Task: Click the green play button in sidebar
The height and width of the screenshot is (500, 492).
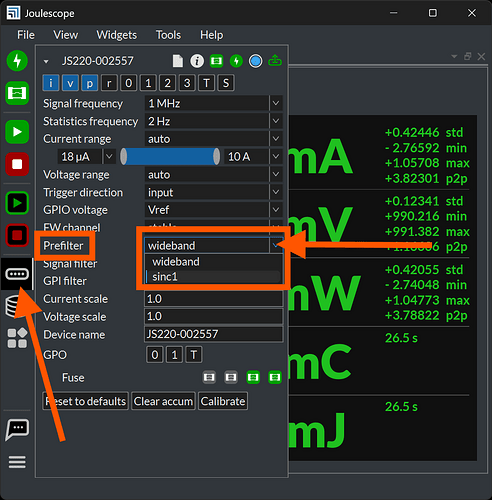Action: pyautogui.click(x=17, y=132)
